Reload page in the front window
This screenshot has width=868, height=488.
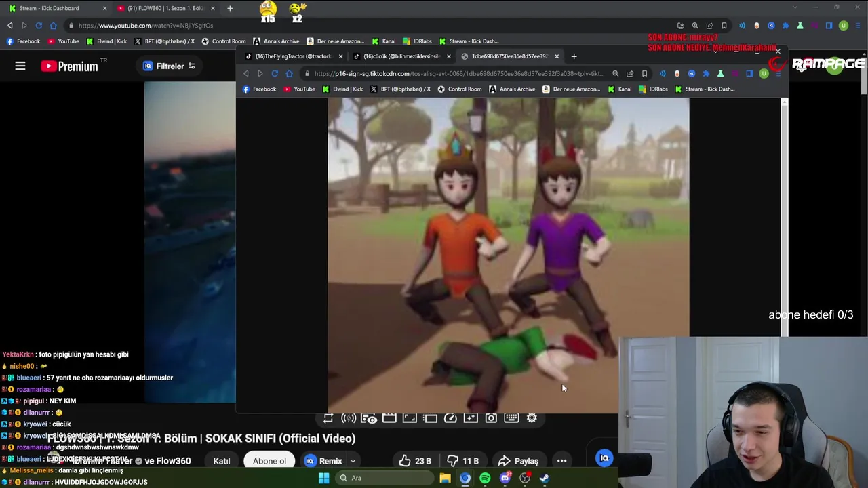pos(275,73)
